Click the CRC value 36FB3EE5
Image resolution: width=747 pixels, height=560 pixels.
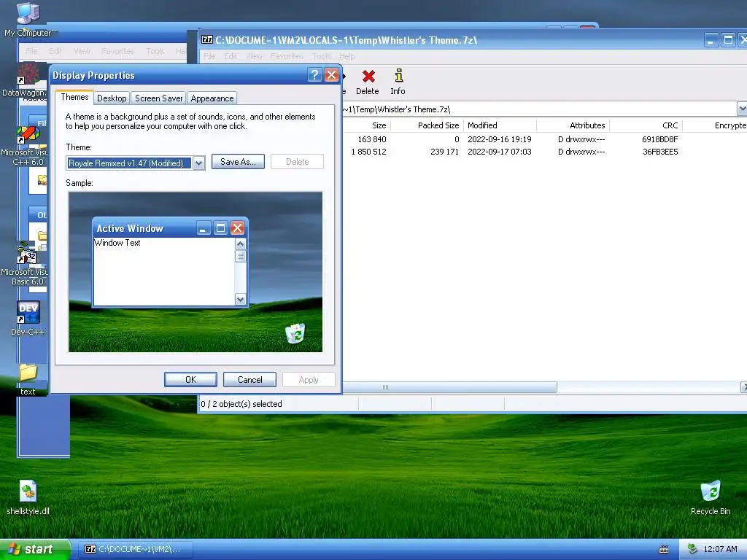pyautogui.click(x=660, y=152)
